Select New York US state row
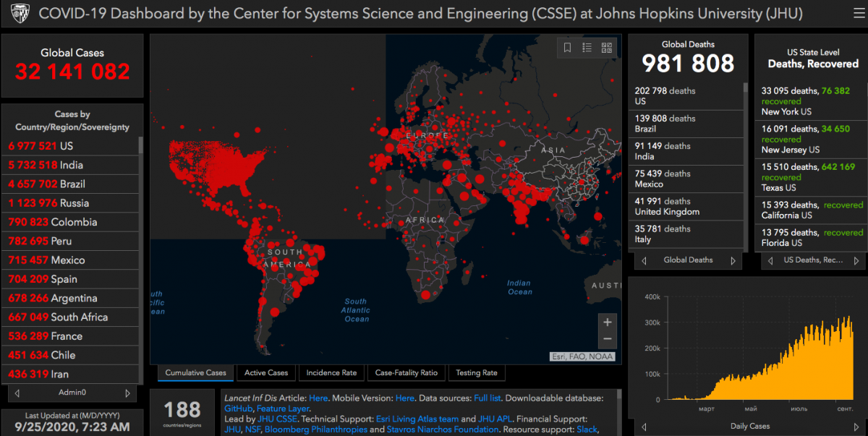The image size is (868, 436). 811,101
